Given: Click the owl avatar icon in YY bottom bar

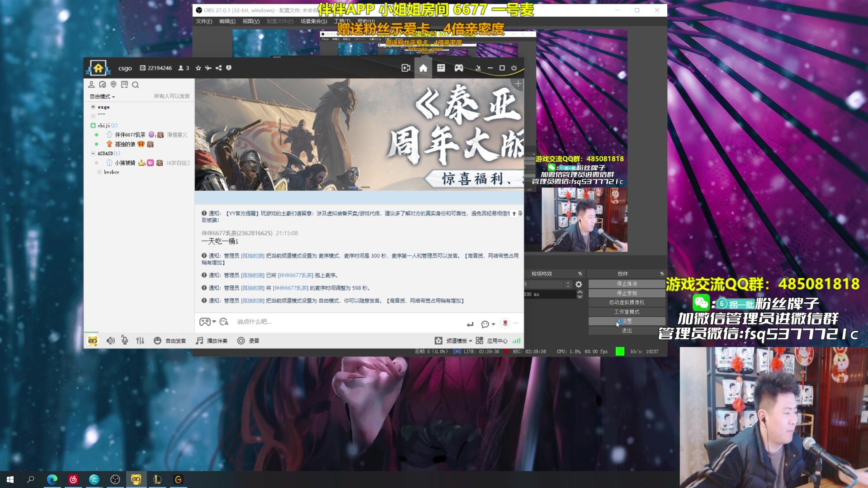Looking at the screenshot, I should click(x=93, y=340).
